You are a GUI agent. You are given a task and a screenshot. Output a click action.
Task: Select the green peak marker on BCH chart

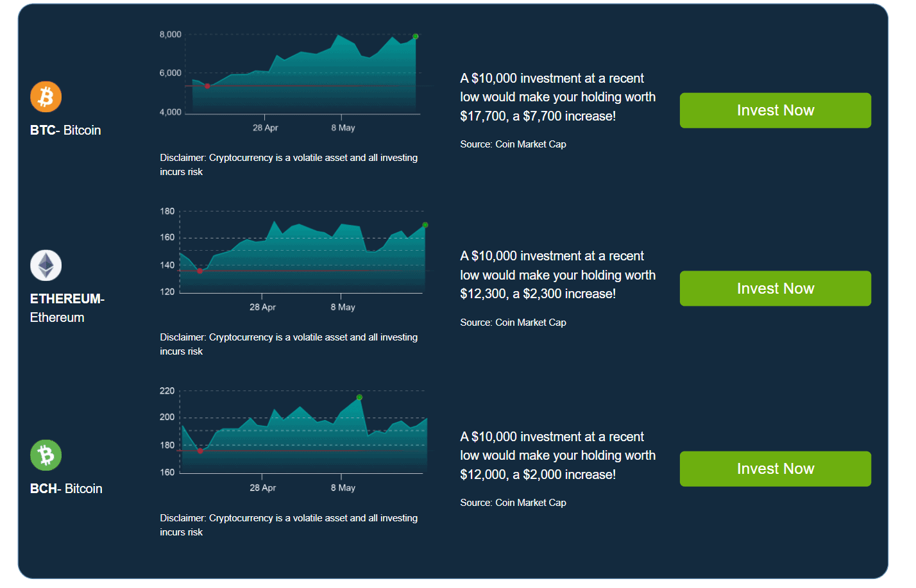(x=359, y=398)
